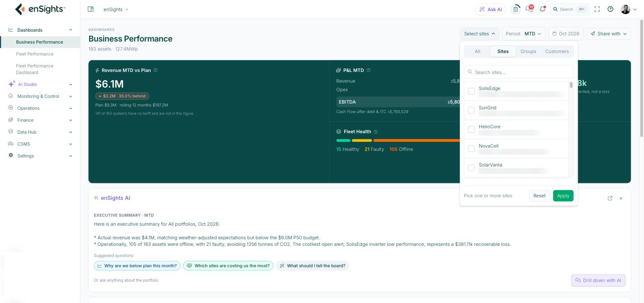Open the Oct 2026 date picker
This screenshot has height=303, width=644.
566,34
